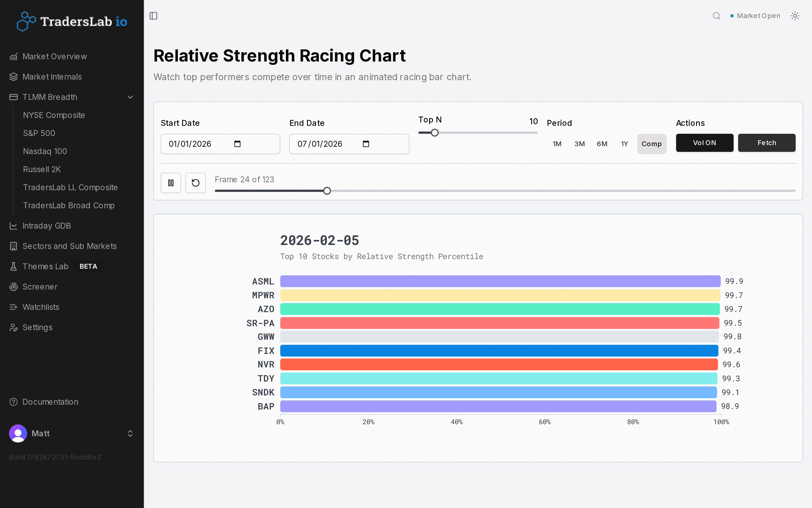Click the Fetch button
Viewport: 812px width, 508px height.
767,143
